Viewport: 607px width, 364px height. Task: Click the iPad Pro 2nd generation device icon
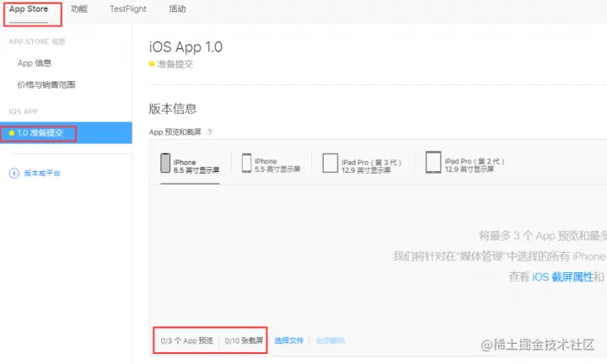[x=433, y=162]
